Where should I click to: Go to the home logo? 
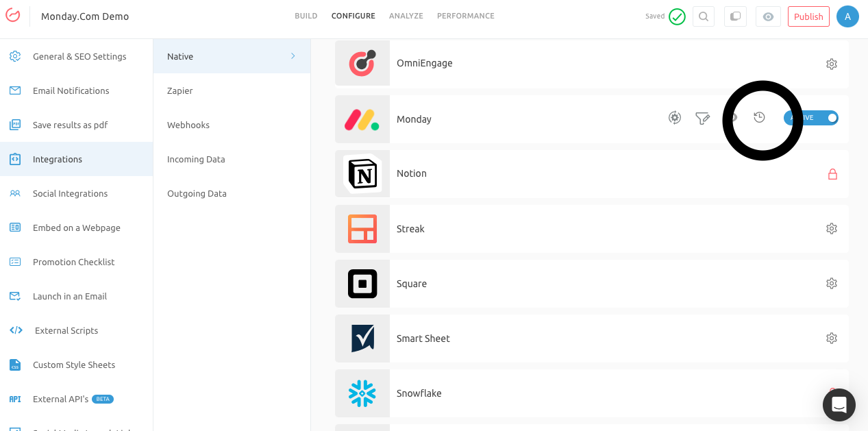point(13,16)
